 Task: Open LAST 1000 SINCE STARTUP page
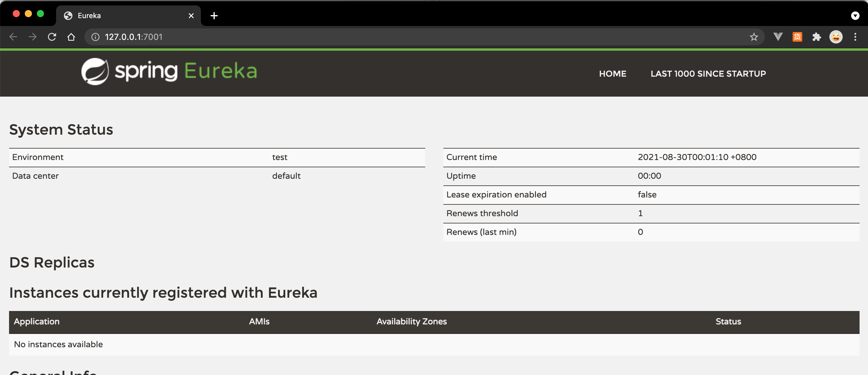click(x=708, y=73)
